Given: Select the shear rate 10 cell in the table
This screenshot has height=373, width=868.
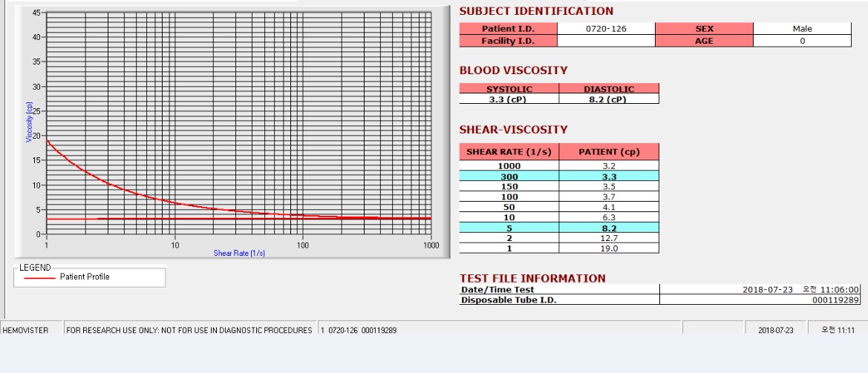Looking at the screenshot, I should pyautogui.click(x=509, y=217).
